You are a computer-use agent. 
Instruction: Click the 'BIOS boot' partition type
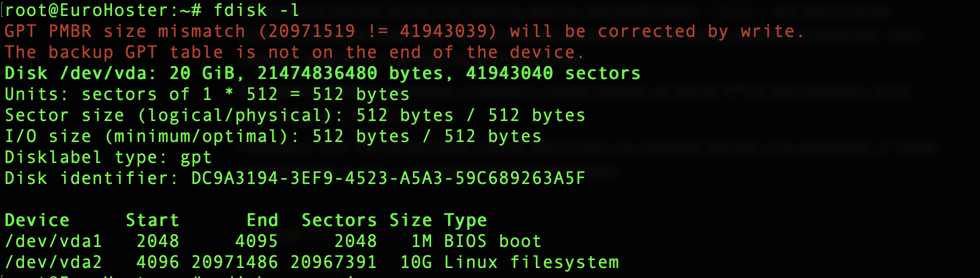(492, 241)
